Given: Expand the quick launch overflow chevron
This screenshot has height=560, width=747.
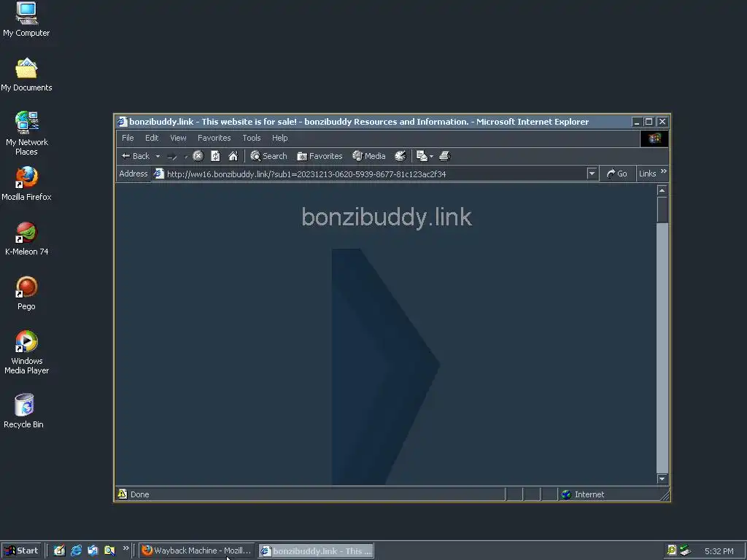Looking at the screenshot, I should pyautogui.click(x=125, y=548).
